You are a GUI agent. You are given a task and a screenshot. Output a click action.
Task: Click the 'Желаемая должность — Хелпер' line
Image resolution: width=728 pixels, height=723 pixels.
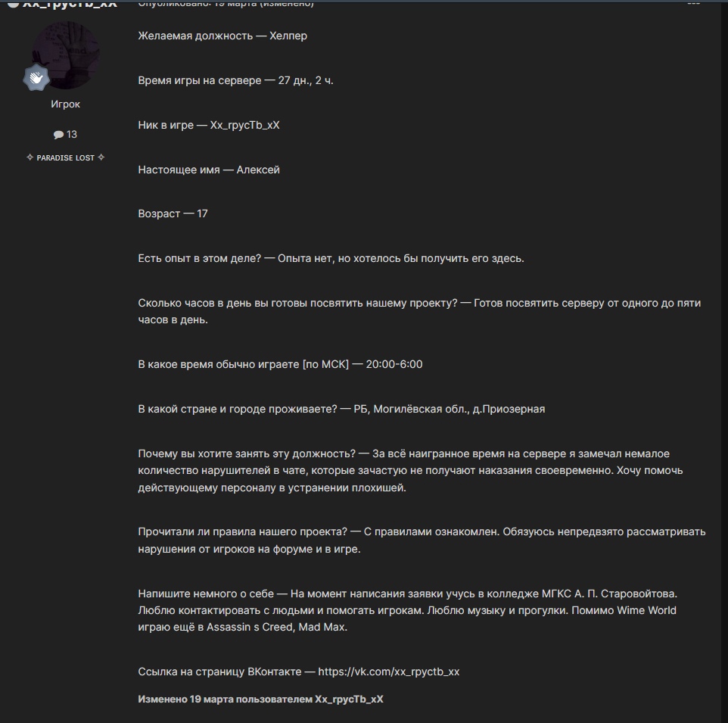tap(222, 36)
